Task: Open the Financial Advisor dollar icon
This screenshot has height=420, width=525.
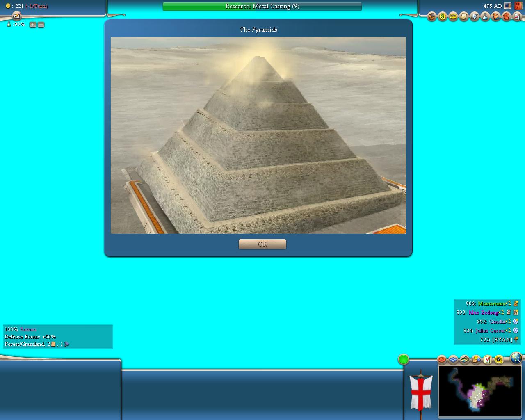Action: [x=443, y=16]
